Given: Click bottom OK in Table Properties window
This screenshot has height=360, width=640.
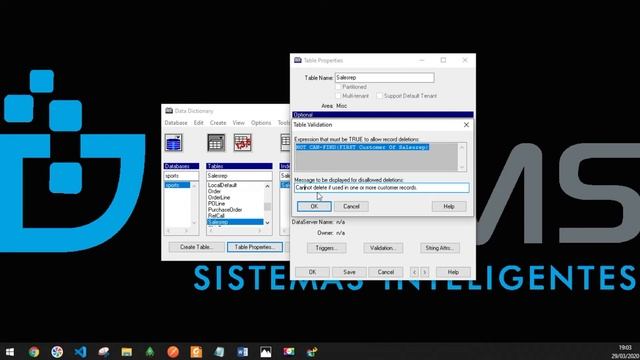Looking at the screenshot, I should pos(312,272).
